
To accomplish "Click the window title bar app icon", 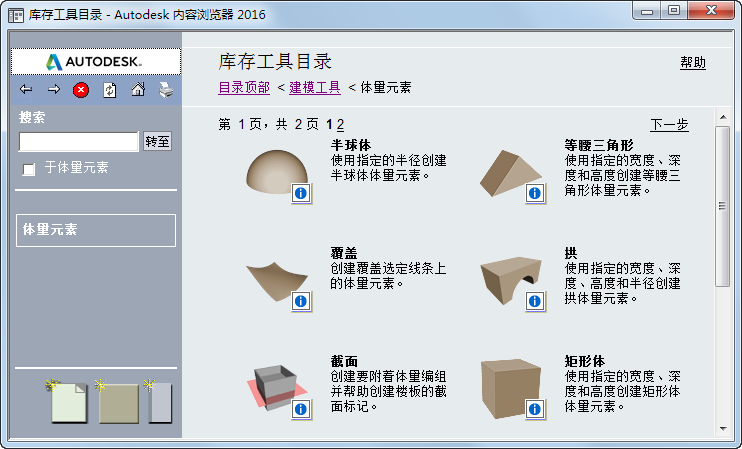I will coord(16,15).
